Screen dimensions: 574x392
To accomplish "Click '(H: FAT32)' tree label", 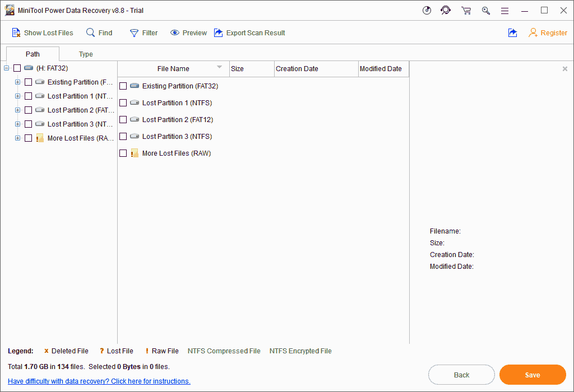I will tap(52, 68).
